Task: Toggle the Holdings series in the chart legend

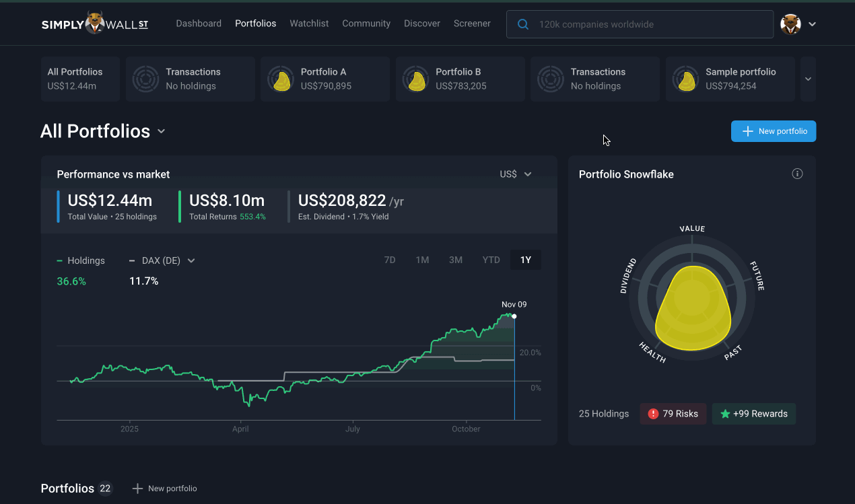Action: pyautogui.click(x=81, y=260)
